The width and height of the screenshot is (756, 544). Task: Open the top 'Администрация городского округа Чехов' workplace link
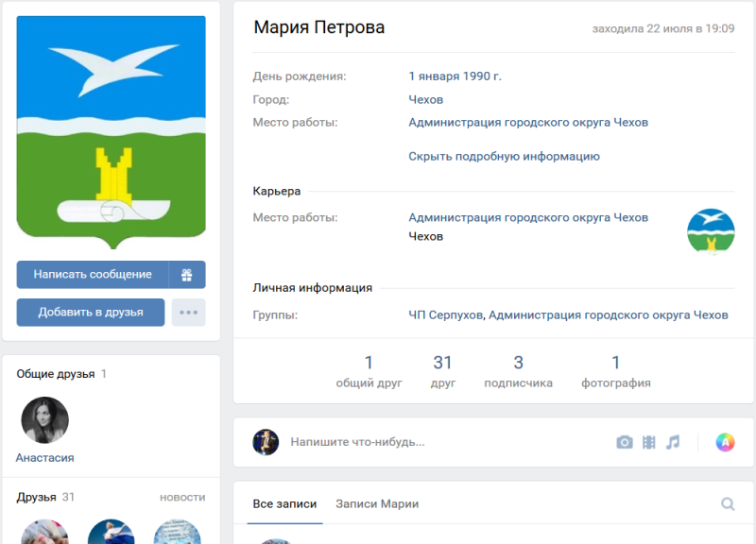pyautogui.click(x=528, y=123)
